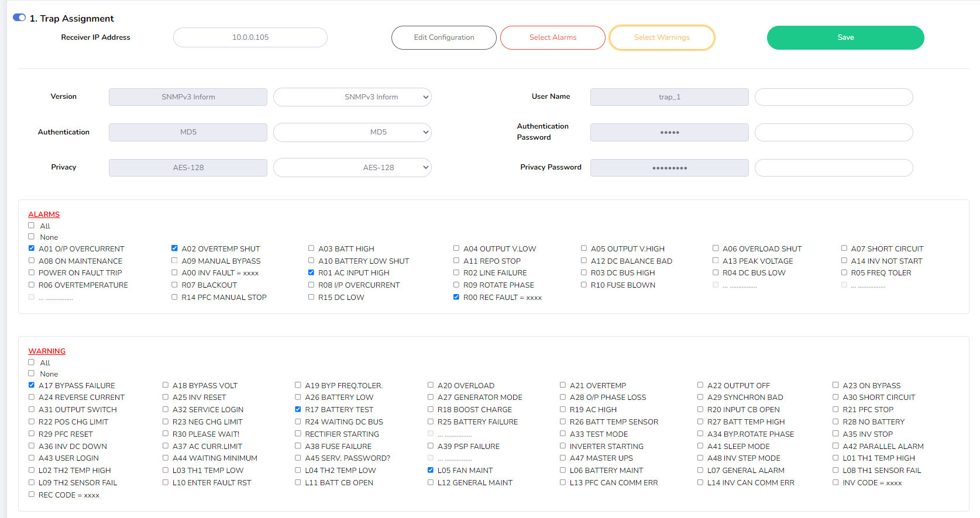Enable A03 BATT HIGH alarm

(x=311, y=248)
